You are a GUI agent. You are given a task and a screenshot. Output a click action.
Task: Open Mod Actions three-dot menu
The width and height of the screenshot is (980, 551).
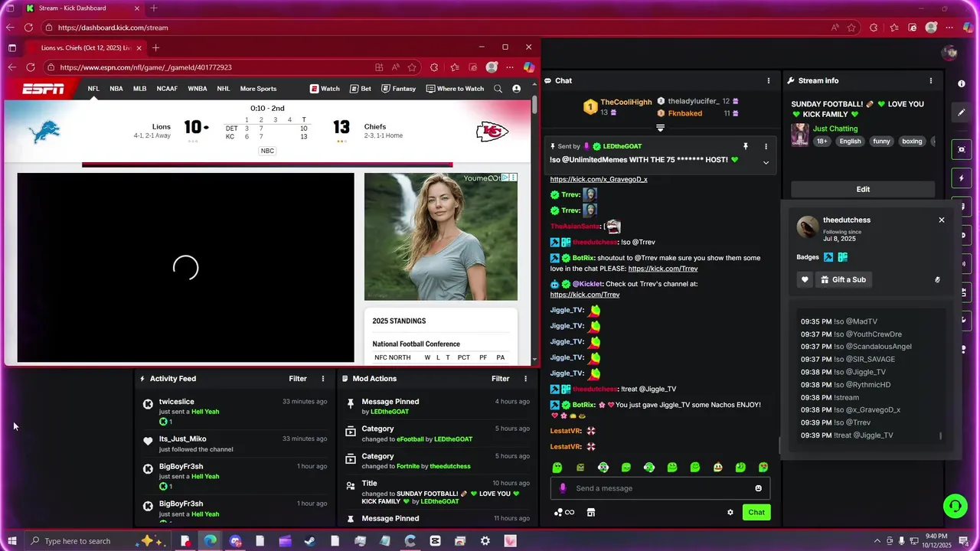coord(525,379)
